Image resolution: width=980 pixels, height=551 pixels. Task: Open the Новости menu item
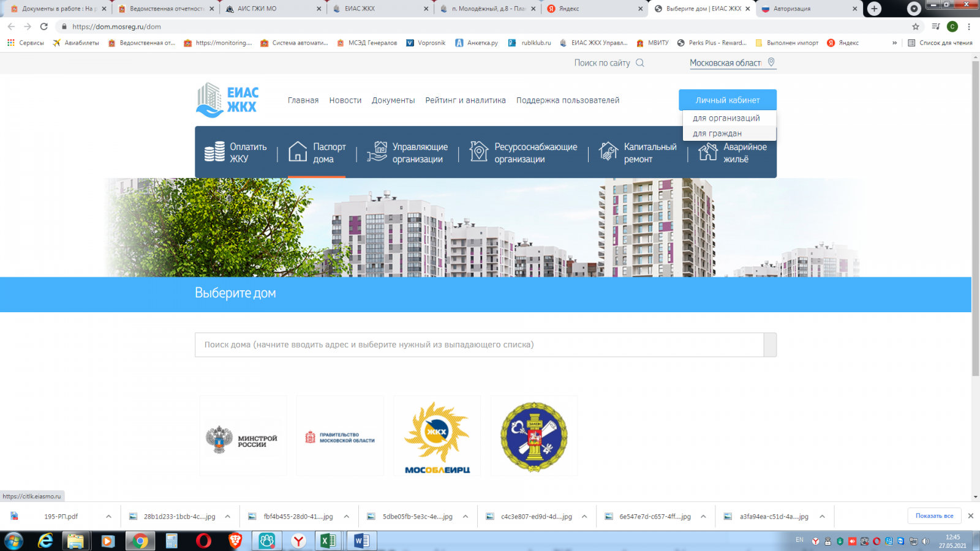point(345,100)
